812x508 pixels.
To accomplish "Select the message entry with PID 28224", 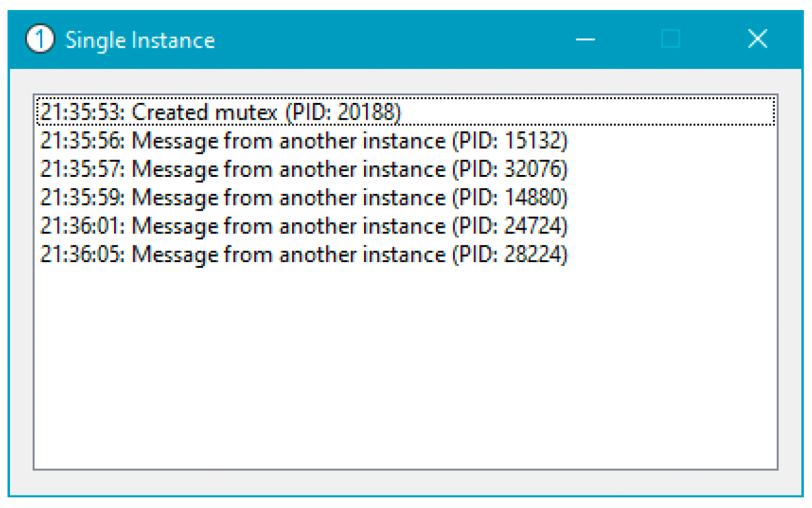I will (x=405, y=254).
